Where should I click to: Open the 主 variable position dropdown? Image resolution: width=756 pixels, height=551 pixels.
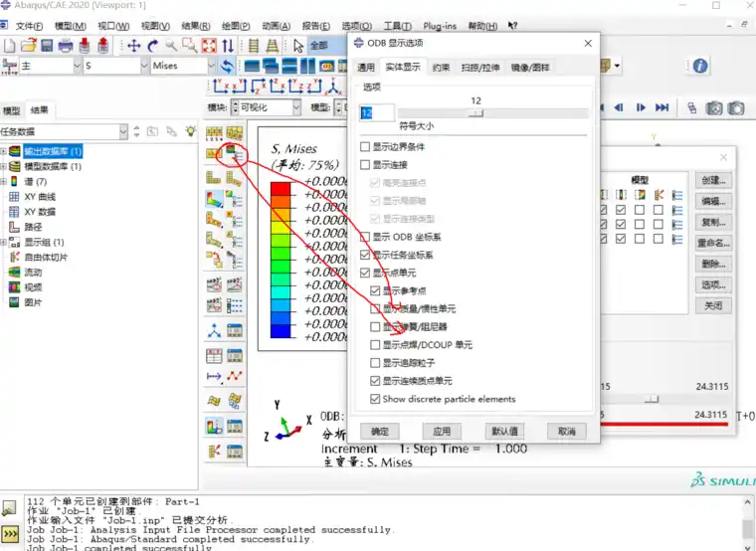77,66
